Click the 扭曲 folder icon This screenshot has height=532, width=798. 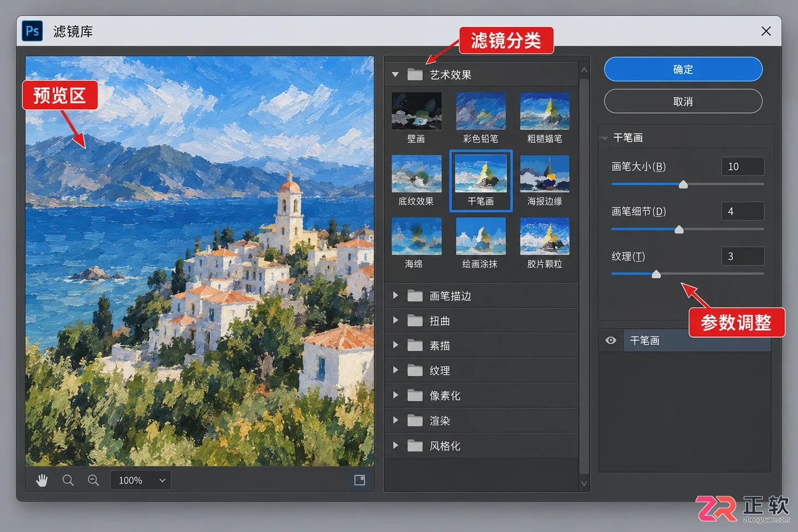point(415,321)
